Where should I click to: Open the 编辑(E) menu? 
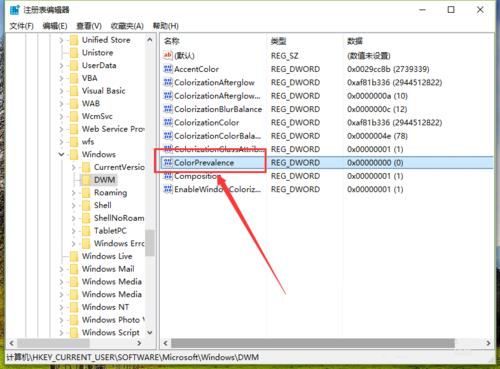click(x=55, y=26)
